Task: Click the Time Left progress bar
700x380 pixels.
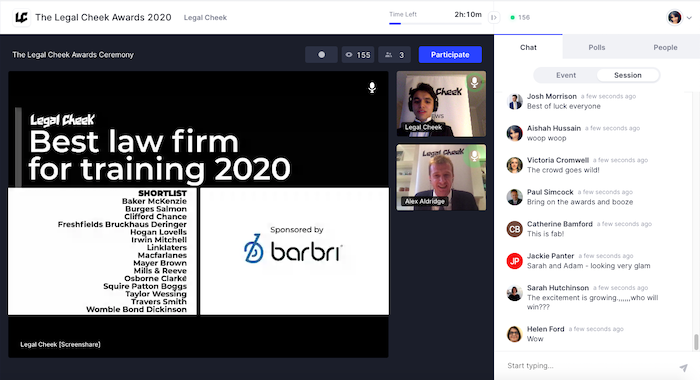Action: [435, 23]
